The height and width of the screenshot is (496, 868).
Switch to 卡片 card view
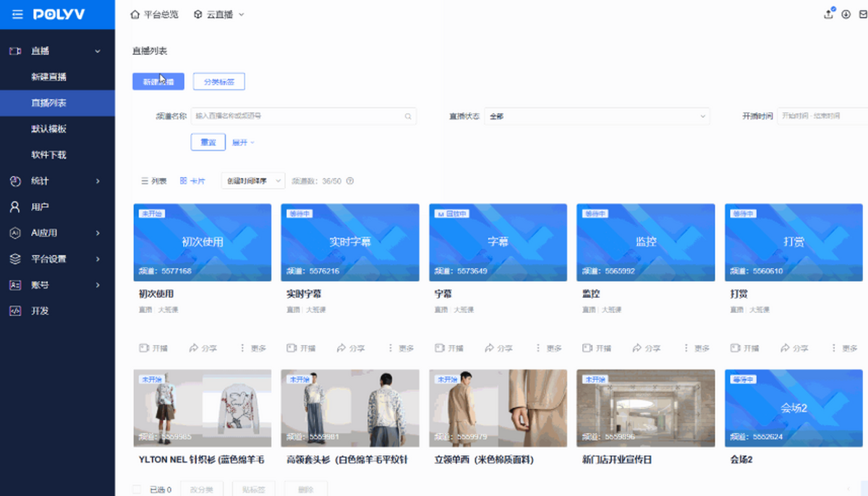192,181
